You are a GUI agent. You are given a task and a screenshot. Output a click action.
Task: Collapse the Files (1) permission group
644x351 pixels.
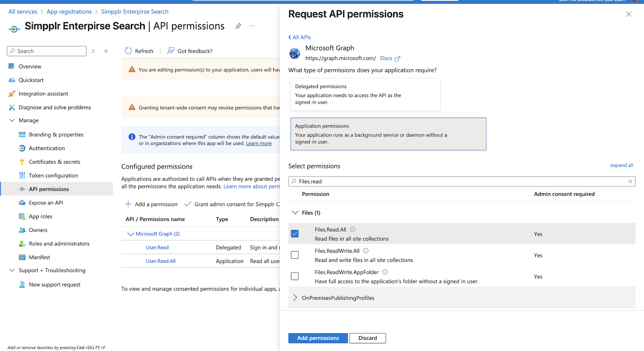295,213
